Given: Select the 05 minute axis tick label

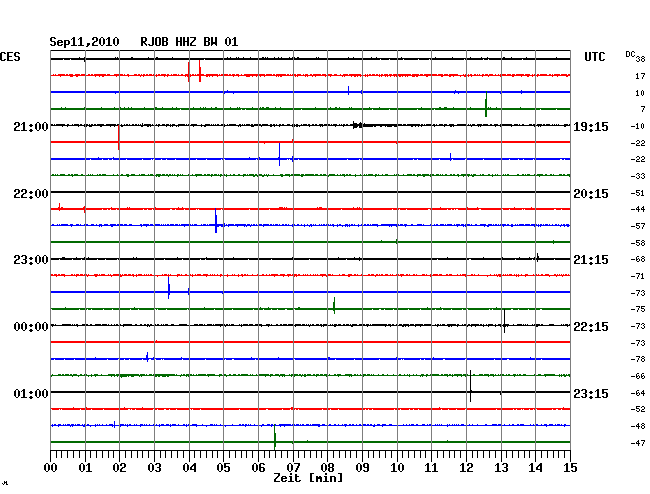Looking at the screenshot, I should [223, 468].
